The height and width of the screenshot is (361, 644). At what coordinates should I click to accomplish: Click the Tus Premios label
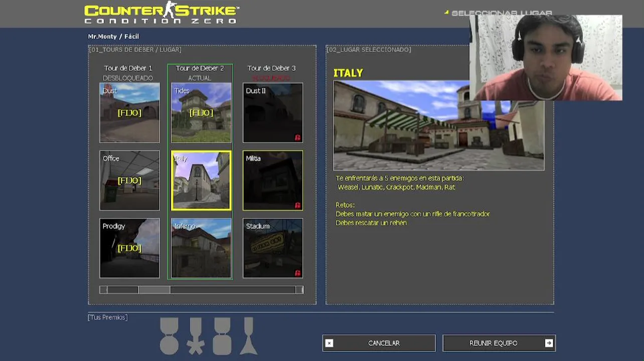108,317
